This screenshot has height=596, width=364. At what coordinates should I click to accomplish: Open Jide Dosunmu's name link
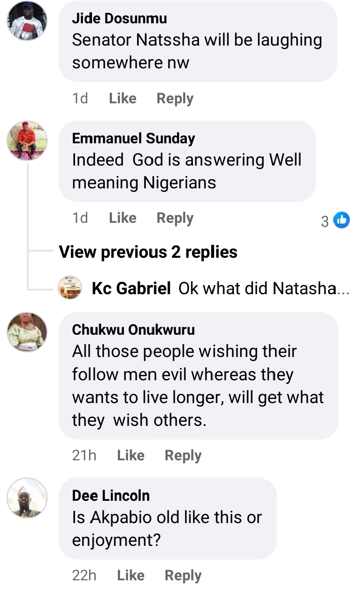[119, 19]
